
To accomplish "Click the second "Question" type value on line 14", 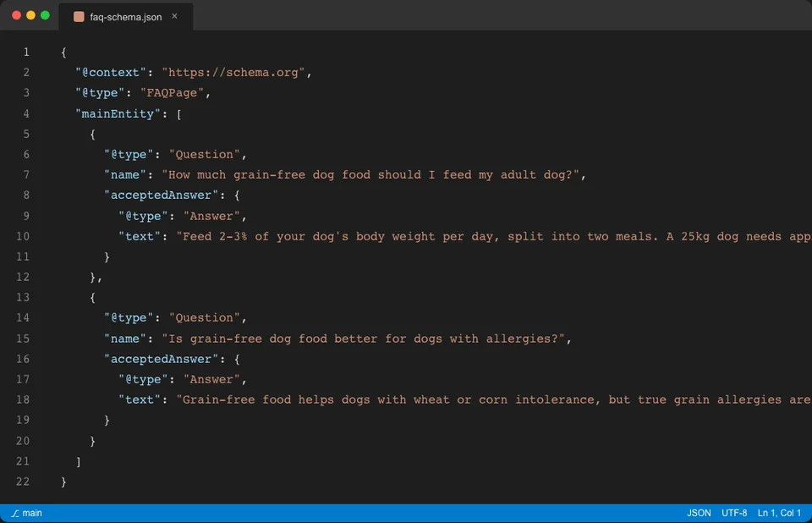I will (x=206, y=317).
